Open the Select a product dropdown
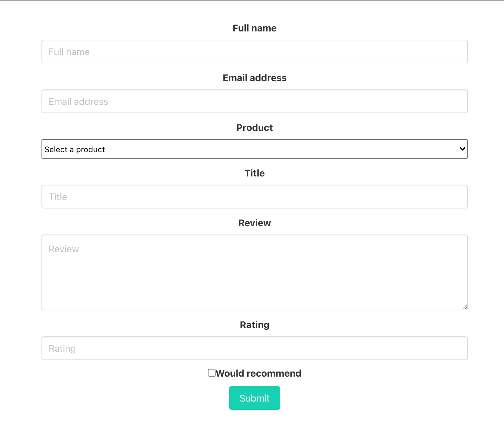The image size is (504, 440). tap(255, 149)
